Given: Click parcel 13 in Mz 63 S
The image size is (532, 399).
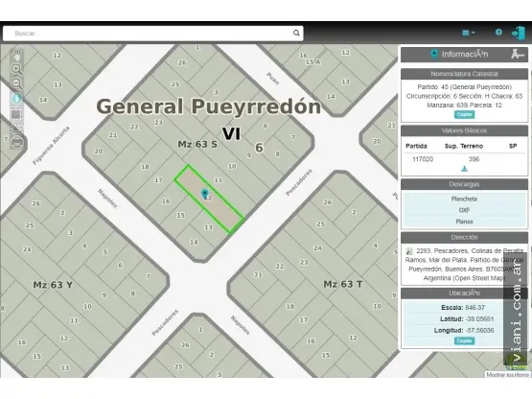Looking at the screenshot, I should pos(208,227).
